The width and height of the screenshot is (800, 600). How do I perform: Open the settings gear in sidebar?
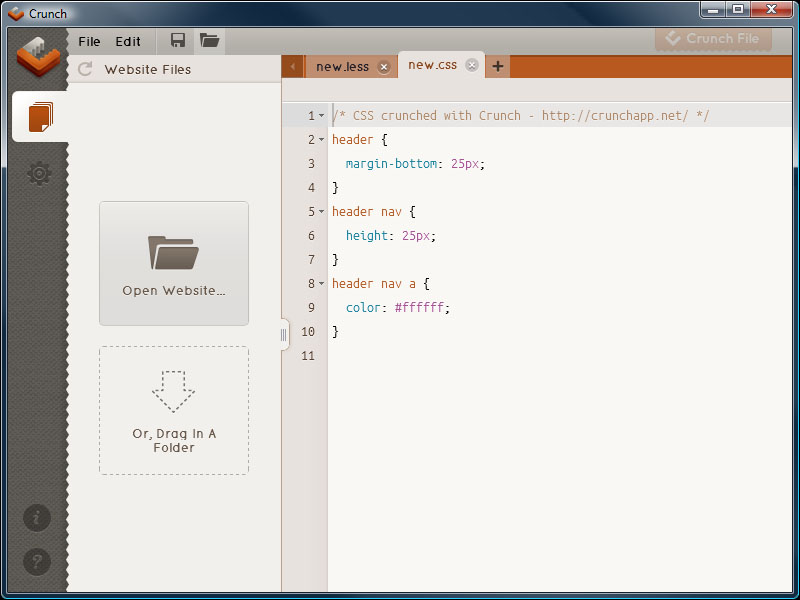tap(40, 174)
